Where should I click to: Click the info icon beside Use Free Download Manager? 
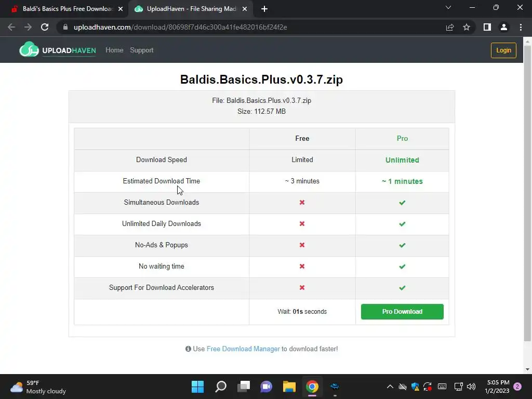coord(188,349)
